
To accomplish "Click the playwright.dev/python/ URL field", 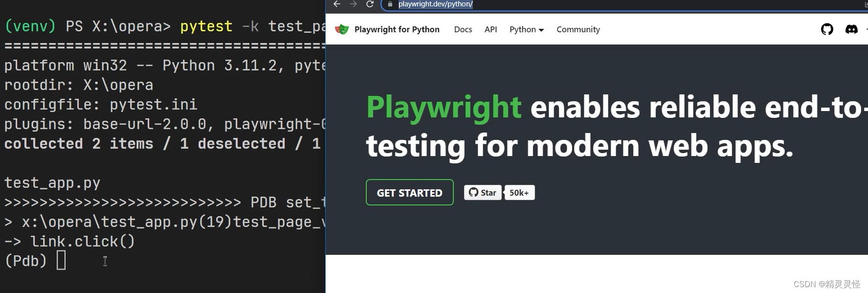I will tap(621, 4).
